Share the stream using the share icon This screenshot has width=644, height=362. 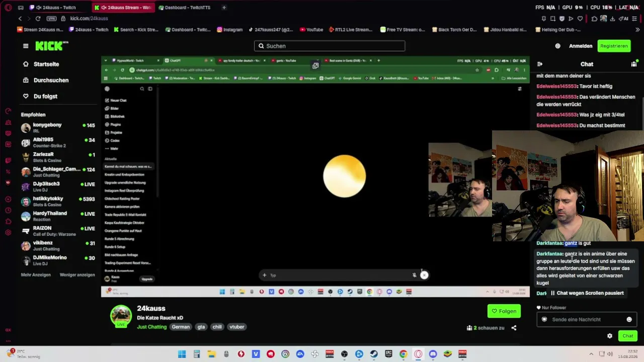514,328
